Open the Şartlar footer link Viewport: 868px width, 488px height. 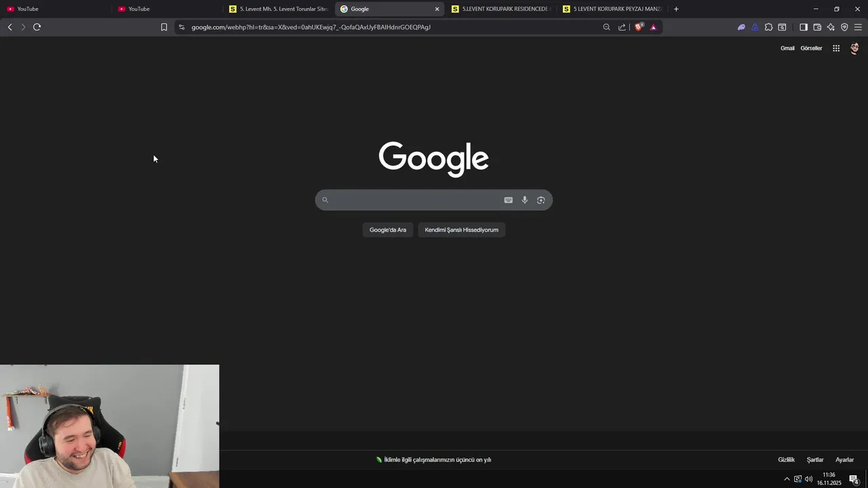[x=815, y=460]
